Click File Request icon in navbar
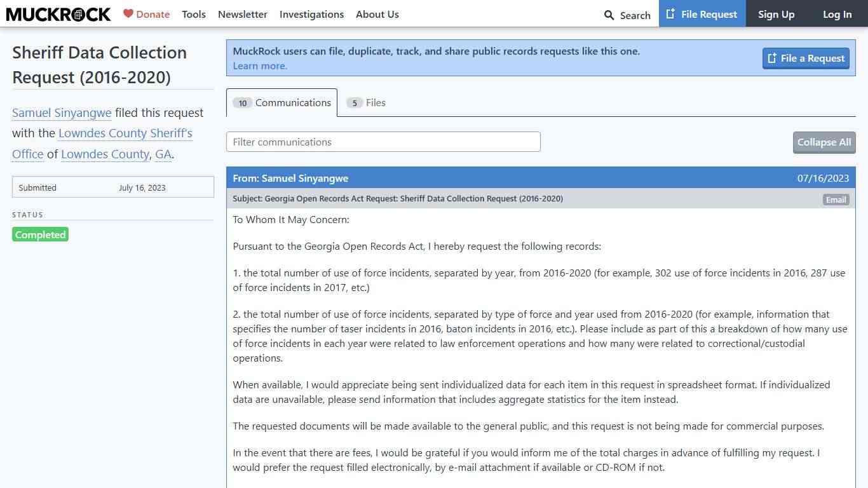The image size is (868, 488). [x=670, y=14]
